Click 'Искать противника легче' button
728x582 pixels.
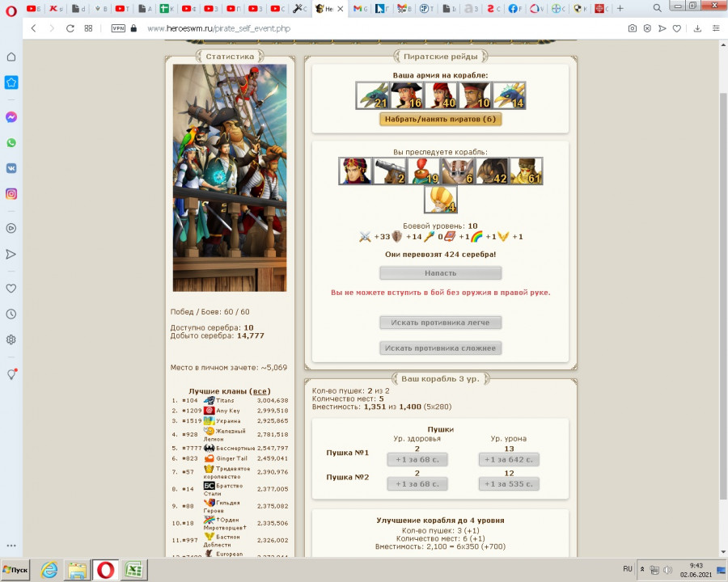[441, 323]
